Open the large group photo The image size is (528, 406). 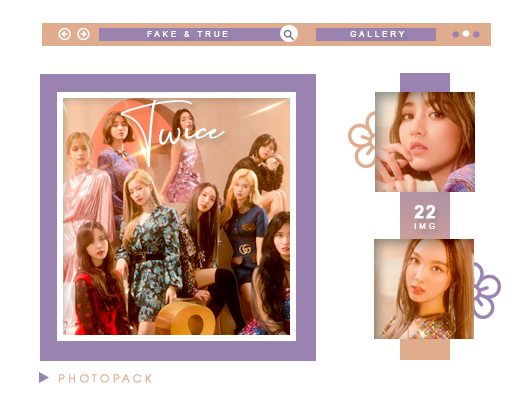pyautogui.click(x=176, y=216)
